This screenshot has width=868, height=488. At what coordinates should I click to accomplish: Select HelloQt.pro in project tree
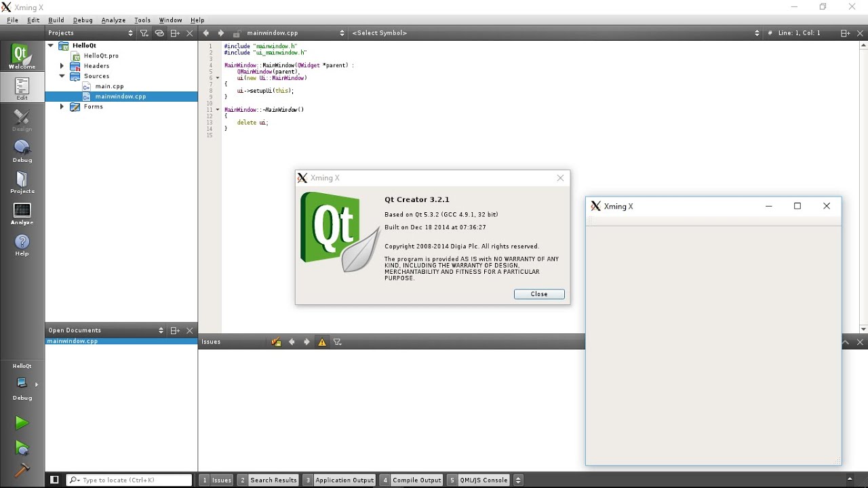pyautogui.click(x=101, y=56)
